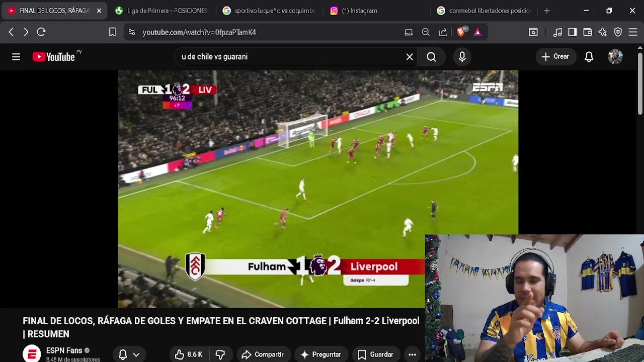Go forward with the browser forward arrow
The width and height of the screenshot is (644, 362).
click(26, 32)
